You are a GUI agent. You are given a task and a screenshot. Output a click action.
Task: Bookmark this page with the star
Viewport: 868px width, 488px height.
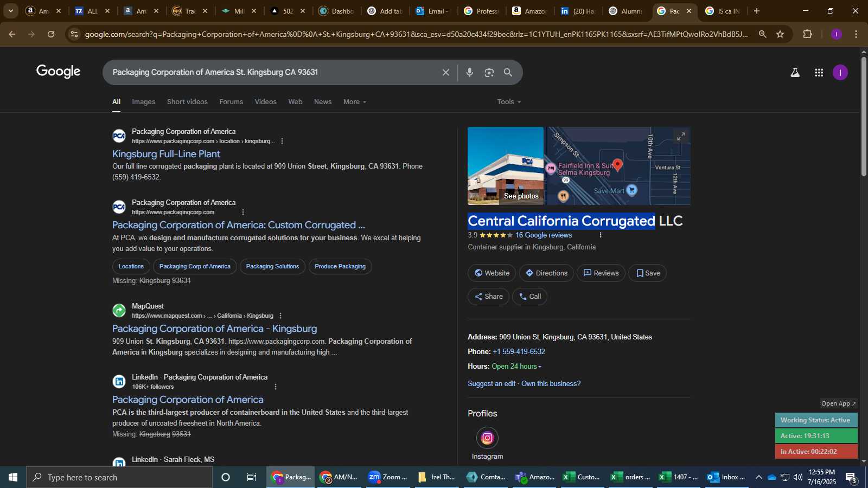[x=780, y=34]
